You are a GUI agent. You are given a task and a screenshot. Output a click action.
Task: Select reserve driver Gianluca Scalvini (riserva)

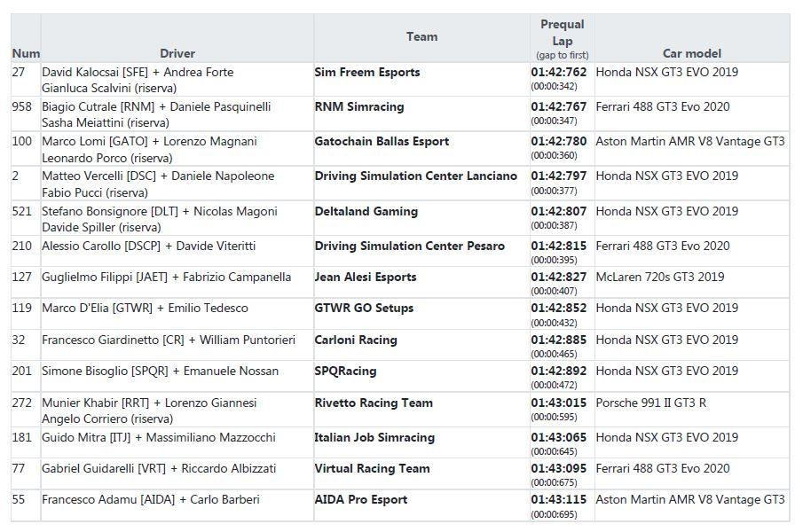[109, 88]
